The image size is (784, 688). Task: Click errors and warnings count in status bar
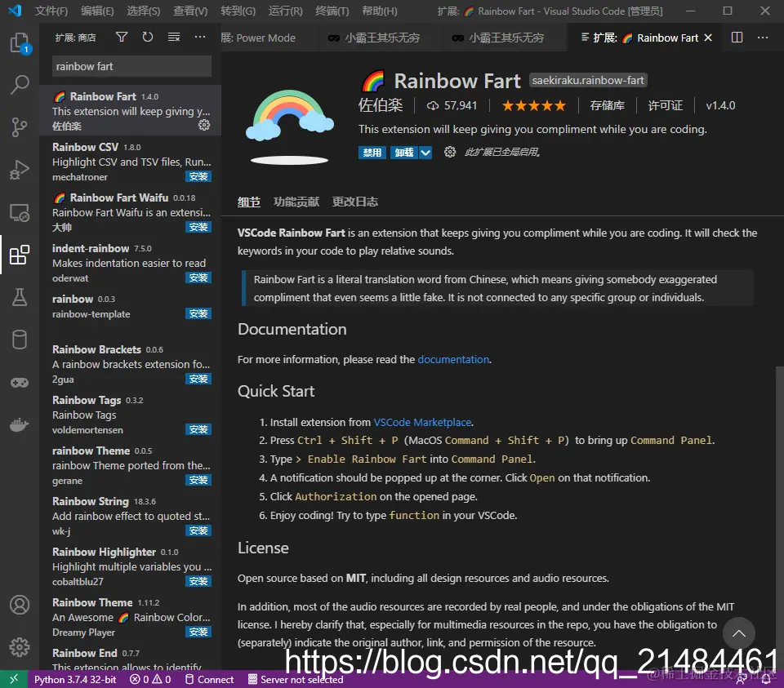150,680
